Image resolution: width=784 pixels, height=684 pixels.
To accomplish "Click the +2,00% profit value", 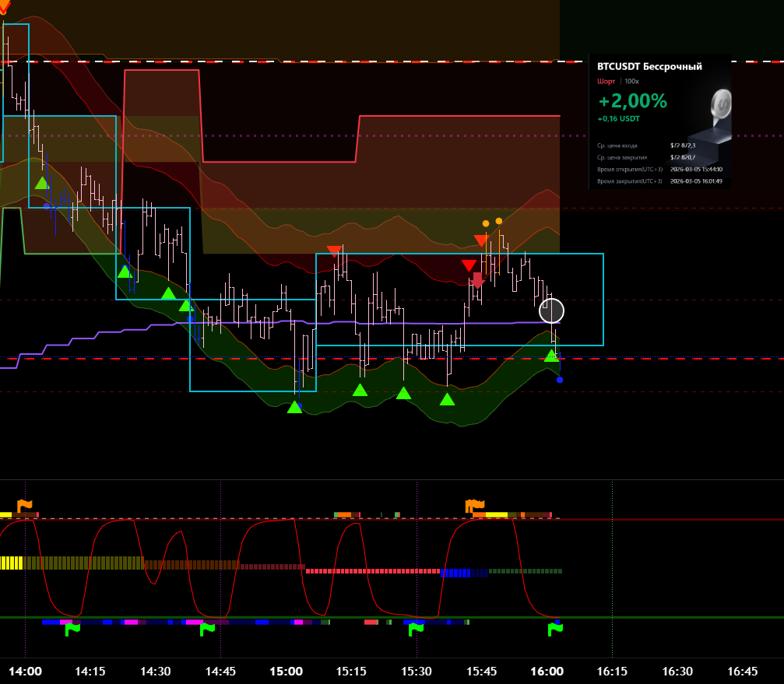I will coord(632,101).
